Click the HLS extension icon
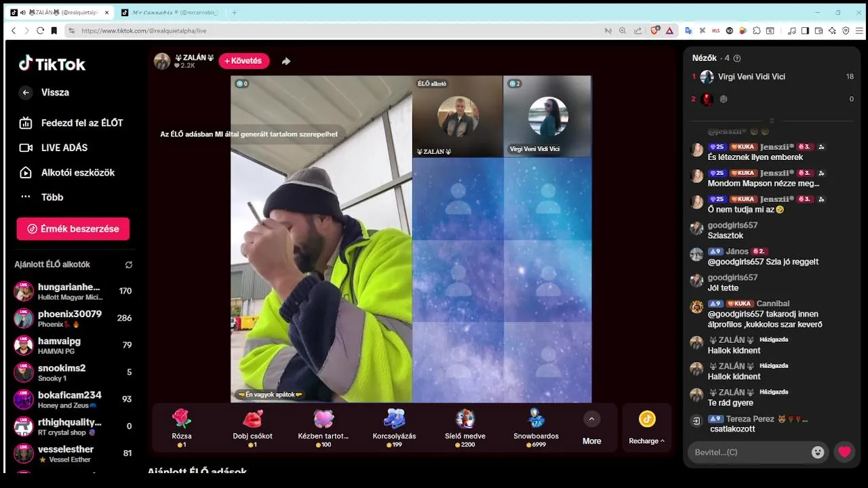Image resolution: width=868 pixels, height=488 pixels. click(x=716, y=30)
